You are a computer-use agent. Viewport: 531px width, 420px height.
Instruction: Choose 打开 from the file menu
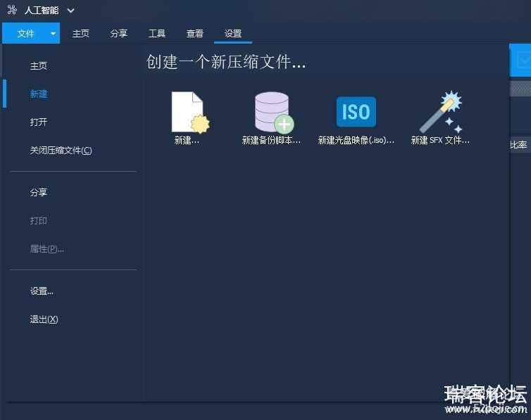pyautogui.click(x=39, y=122)
